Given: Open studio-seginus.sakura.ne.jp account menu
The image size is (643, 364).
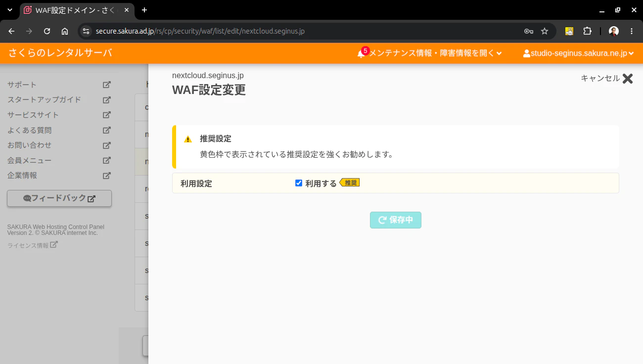Looking at the screenshot, I should click(578, 53).
